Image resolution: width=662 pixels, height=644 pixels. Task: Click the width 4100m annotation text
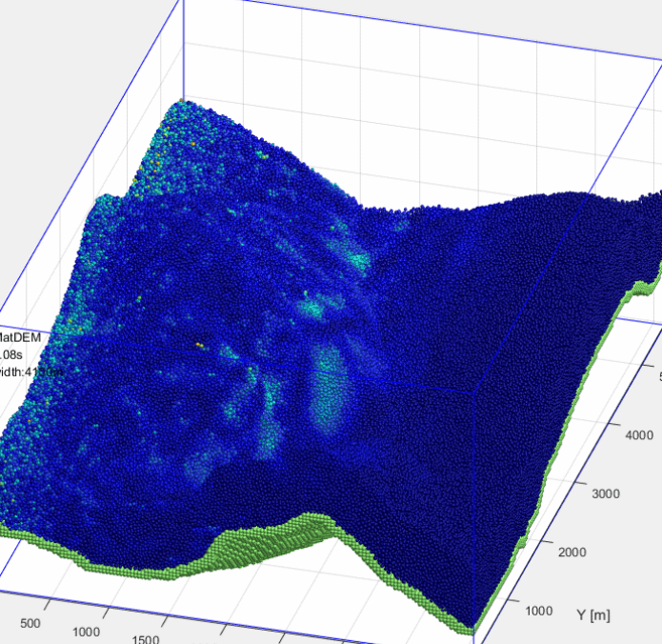tap(31, 372)
